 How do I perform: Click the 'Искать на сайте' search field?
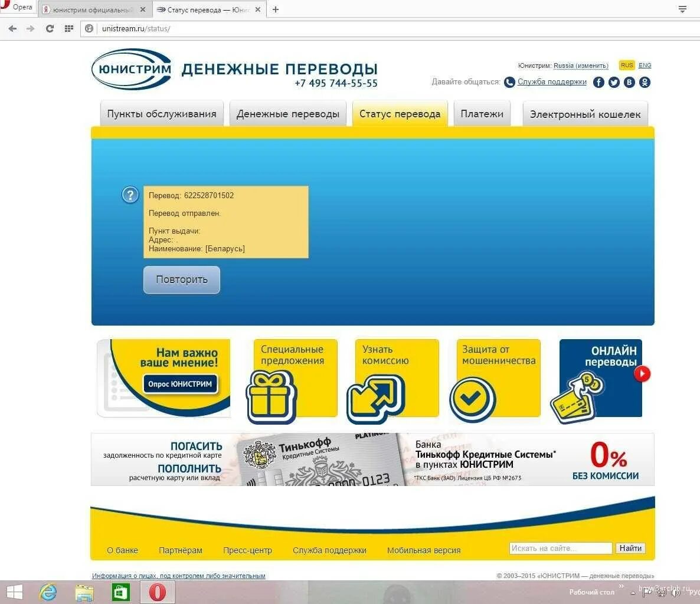click(x=561, y=548)
